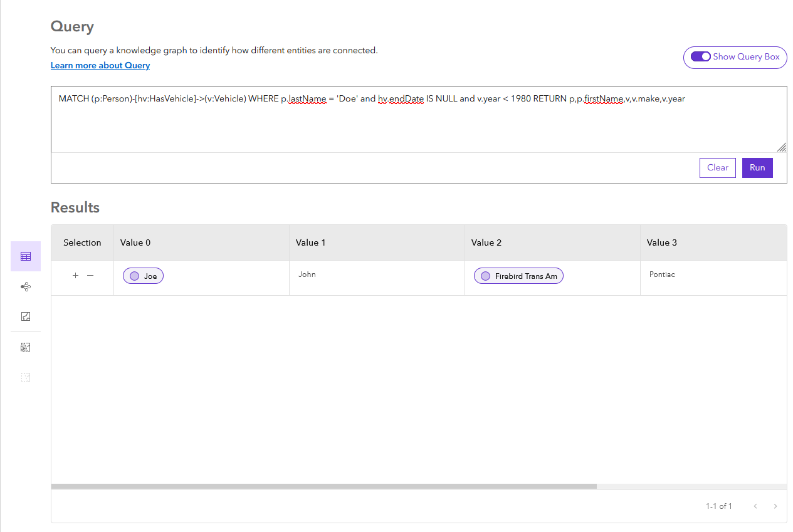Open Learn more about Query link
This screenshot has height=532, width=793.
pyautogui.click(x=100, y=66)
